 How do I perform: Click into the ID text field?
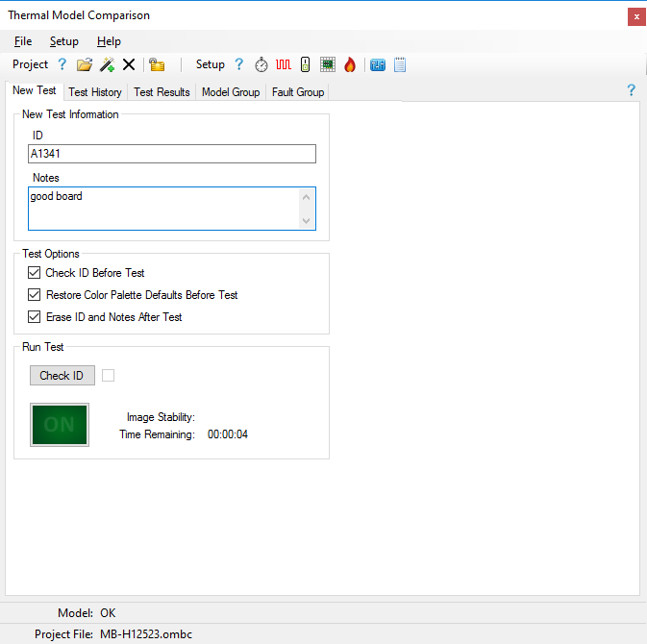point(172,154)
